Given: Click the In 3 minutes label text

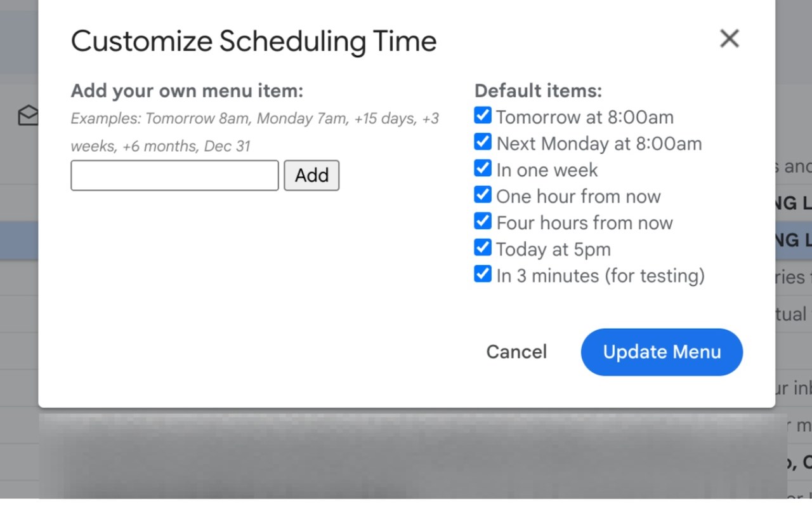Looking at the screenshot, I should coord(600,276).
